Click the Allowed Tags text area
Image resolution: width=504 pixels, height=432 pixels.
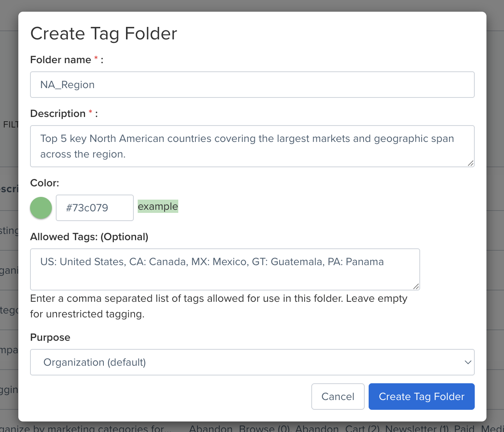point(225,269)
